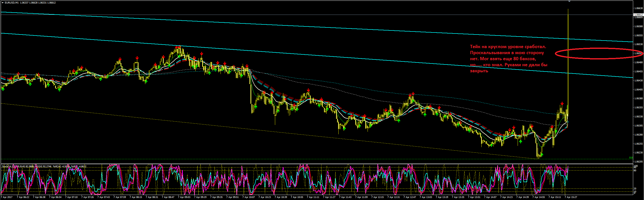
Task: Click the 1.06405 price scale label
Action: (x=638, y=90)
